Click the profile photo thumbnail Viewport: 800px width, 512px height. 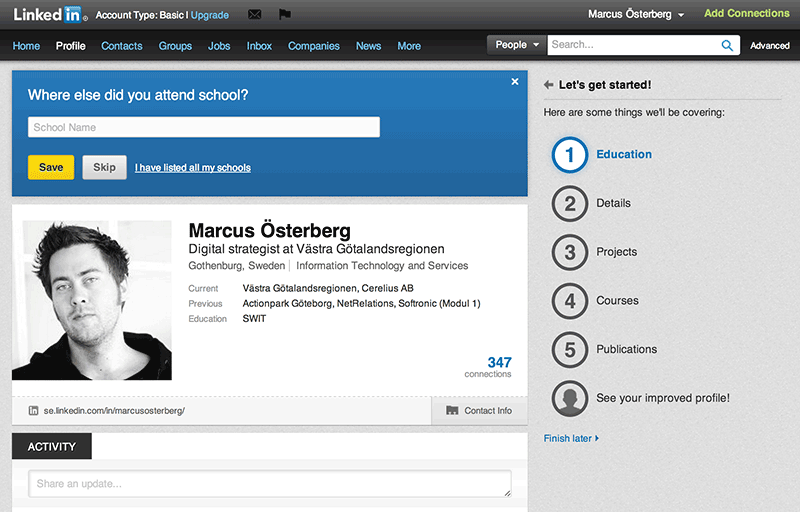click(92, 300)
